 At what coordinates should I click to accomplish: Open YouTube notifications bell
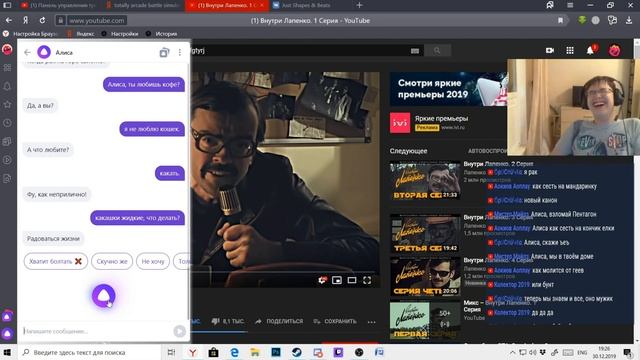(590, 50)
